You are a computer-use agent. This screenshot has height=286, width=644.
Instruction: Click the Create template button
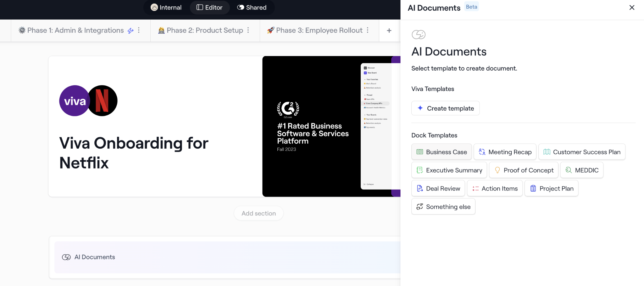445,108
